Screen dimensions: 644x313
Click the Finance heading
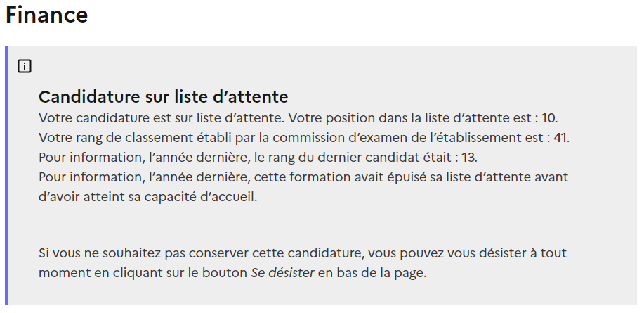47,15
